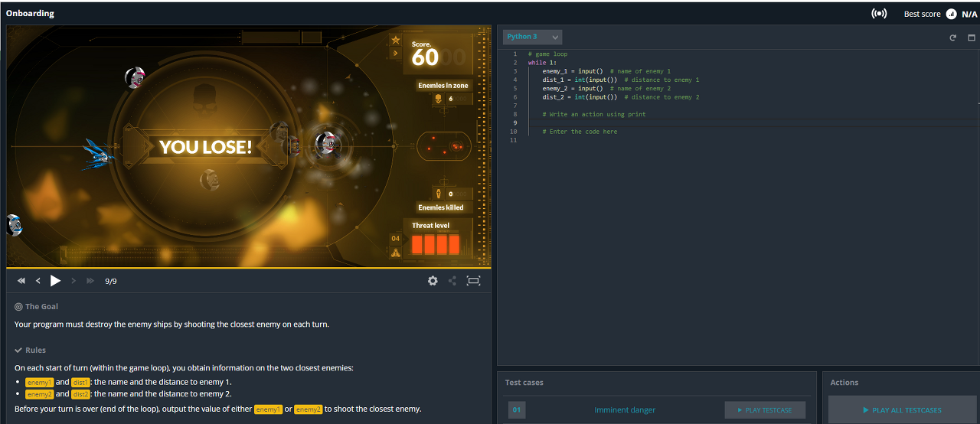Open the Best score leaderboard icon
The image size is (980, 424).
pos(952,14)
